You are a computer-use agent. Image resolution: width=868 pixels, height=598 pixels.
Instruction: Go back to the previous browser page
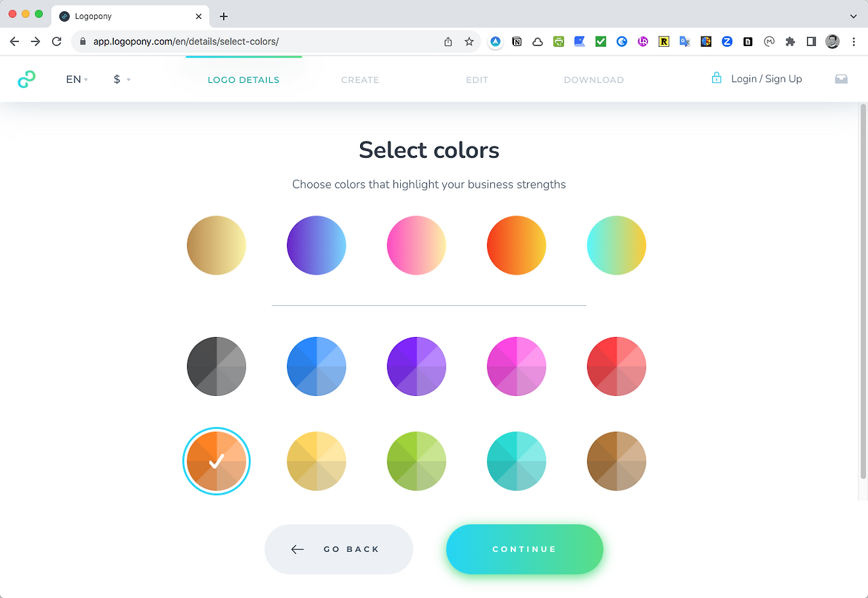pos(14,41)
